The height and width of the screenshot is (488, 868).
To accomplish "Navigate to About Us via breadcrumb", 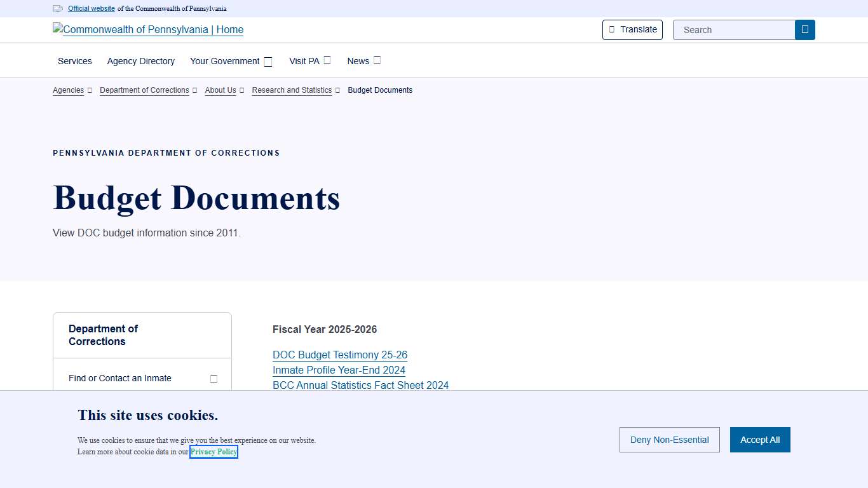I will point(220,90).
